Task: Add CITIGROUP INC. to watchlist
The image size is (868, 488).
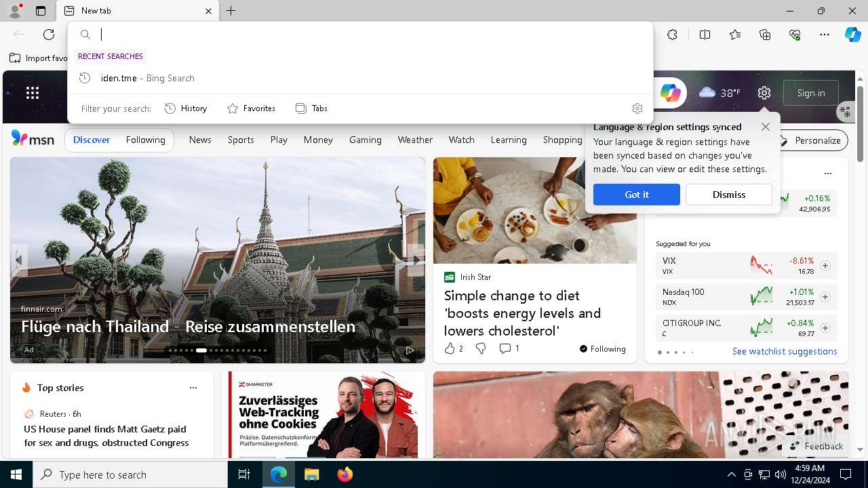Action: (x=825, y=328)
